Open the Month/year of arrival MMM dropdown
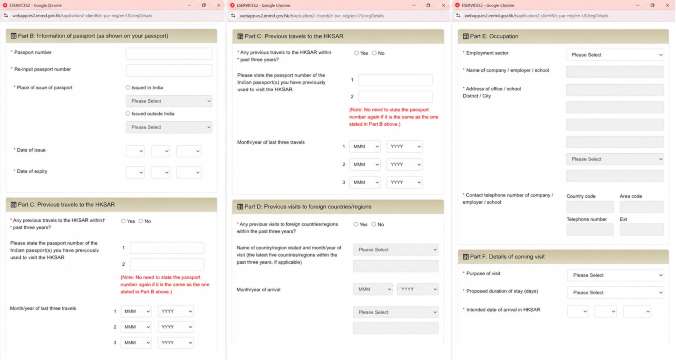This screenshot has width=676, height=360. coord(373,289)
